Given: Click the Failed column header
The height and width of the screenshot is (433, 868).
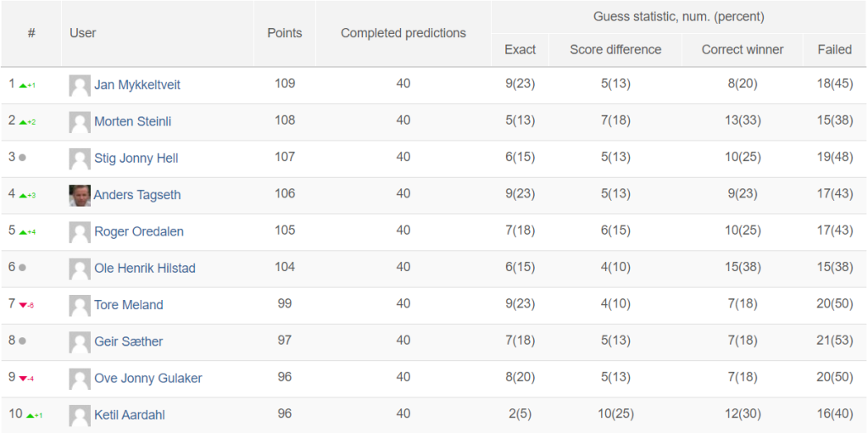Looking at the screenshot, I should [835, 50].
